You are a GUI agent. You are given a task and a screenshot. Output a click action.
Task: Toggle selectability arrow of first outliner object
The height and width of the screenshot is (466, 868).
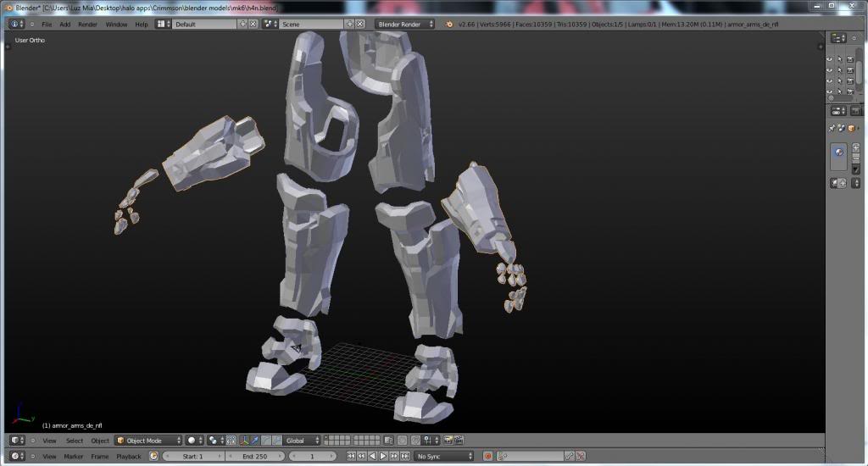(x=840, y=59)
